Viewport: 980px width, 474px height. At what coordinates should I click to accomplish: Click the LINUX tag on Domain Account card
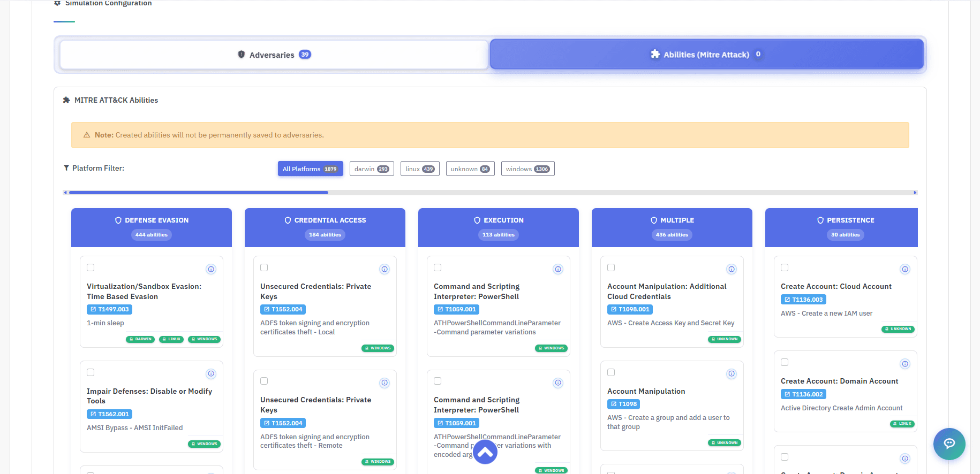[902, 424]
